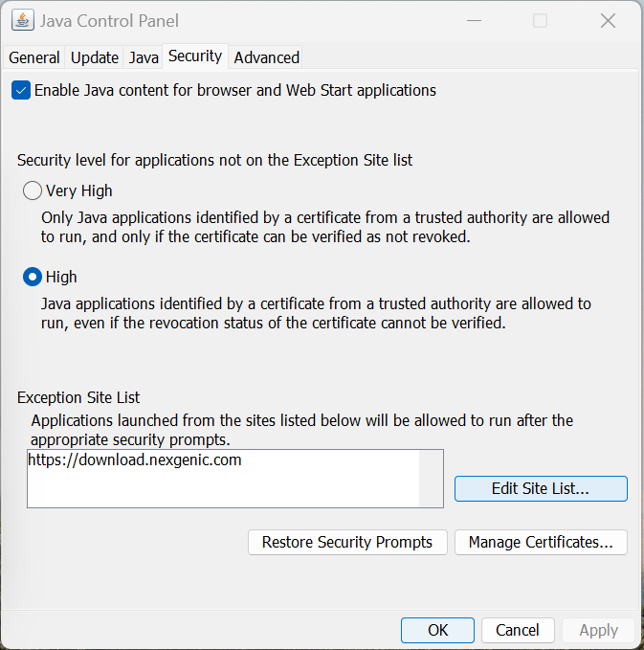
Task: Click the Exception Site List heading
Action: click(x=78, y=397)
